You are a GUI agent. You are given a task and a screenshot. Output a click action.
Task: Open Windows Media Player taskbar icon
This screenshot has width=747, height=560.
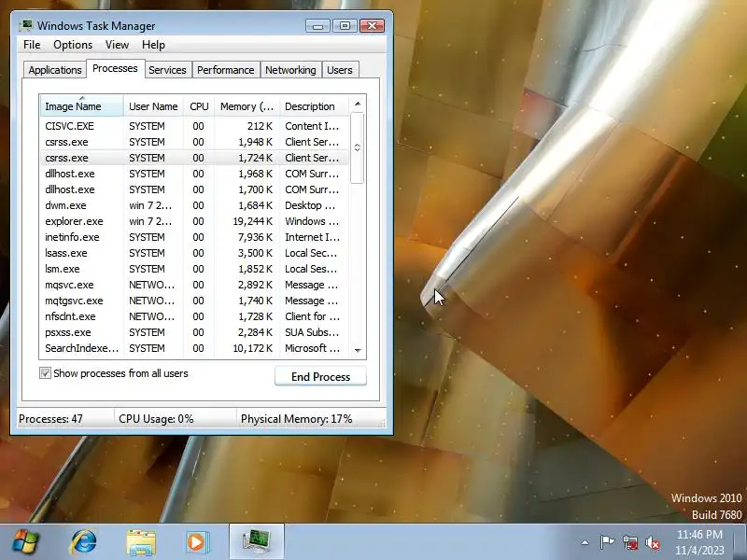click(197, 542)
